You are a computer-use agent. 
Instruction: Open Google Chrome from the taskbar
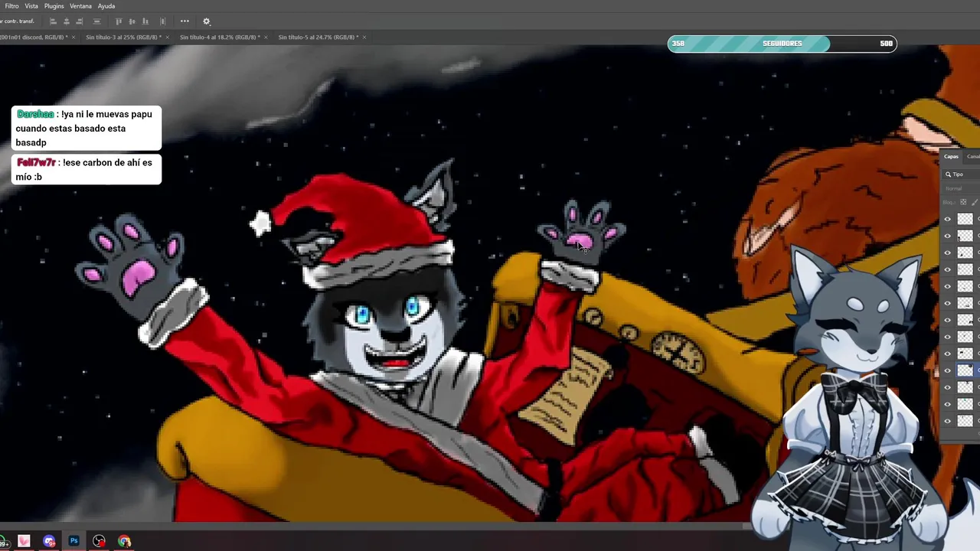[124, 541]
